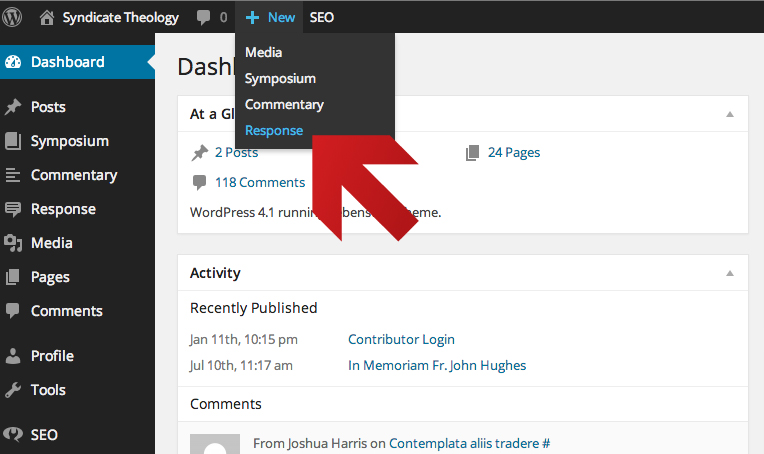Click the Profile person icon in sidebar
The image size is (764, 454).
pyautogui.click(x=13, y=356)
